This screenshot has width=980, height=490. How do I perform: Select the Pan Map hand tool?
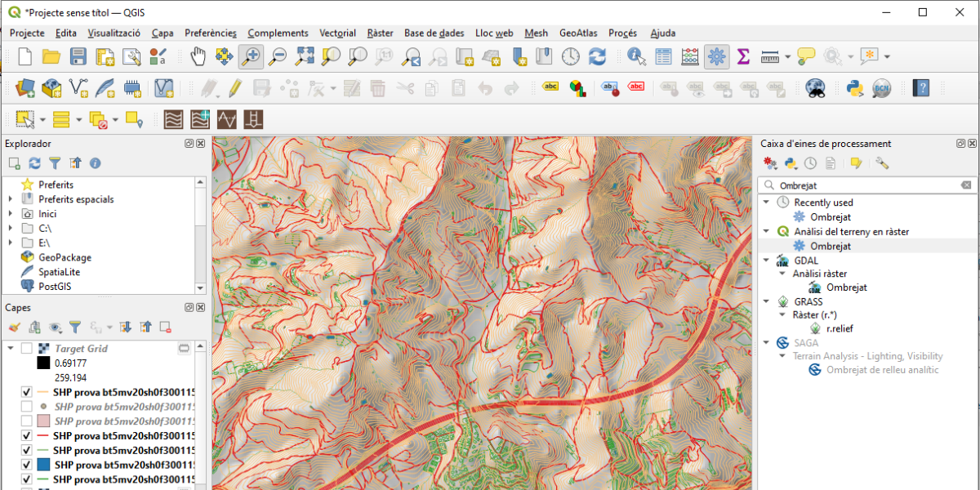pos(198,56)
